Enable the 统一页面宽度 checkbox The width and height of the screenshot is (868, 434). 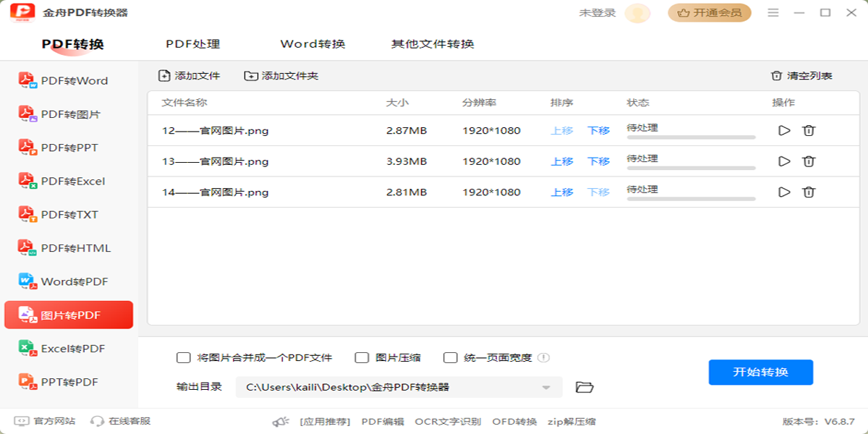pyautogui.click(x=450, y=357)
